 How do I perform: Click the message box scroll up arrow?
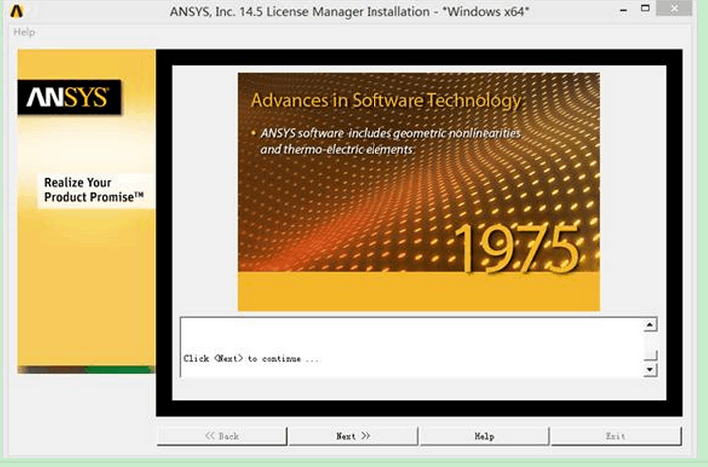pyautogui.click(x=650, y=324)
